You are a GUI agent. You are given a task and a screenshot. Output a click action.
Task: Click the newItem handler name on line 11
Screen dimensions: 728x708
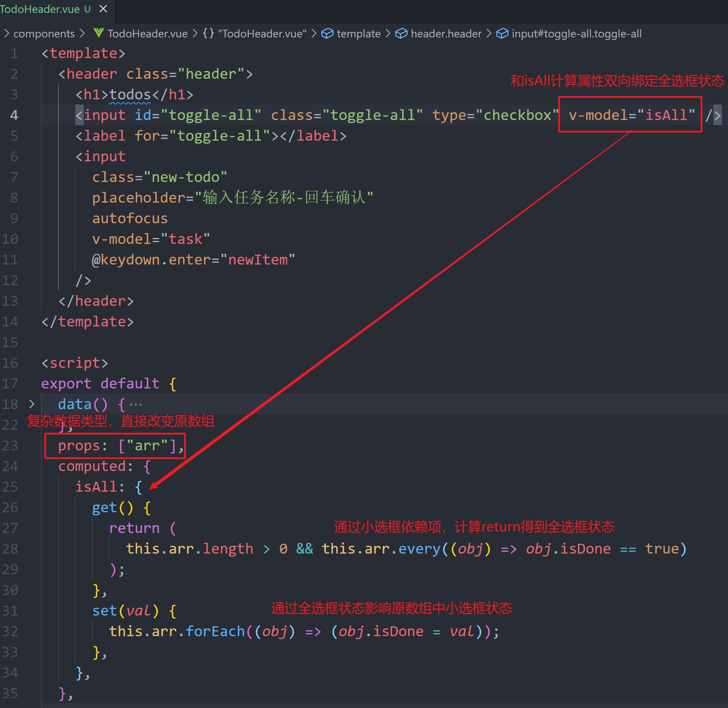[258, 260]
